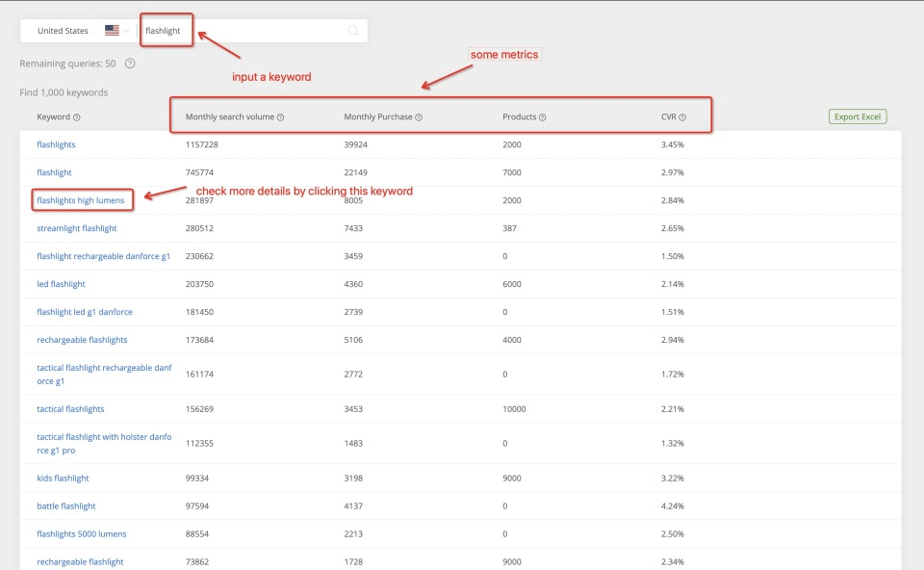Image resolution: width=924 pixels, height=570 pixels.
Task: Select monthly purchase value 22149
Action: (355, 172)
